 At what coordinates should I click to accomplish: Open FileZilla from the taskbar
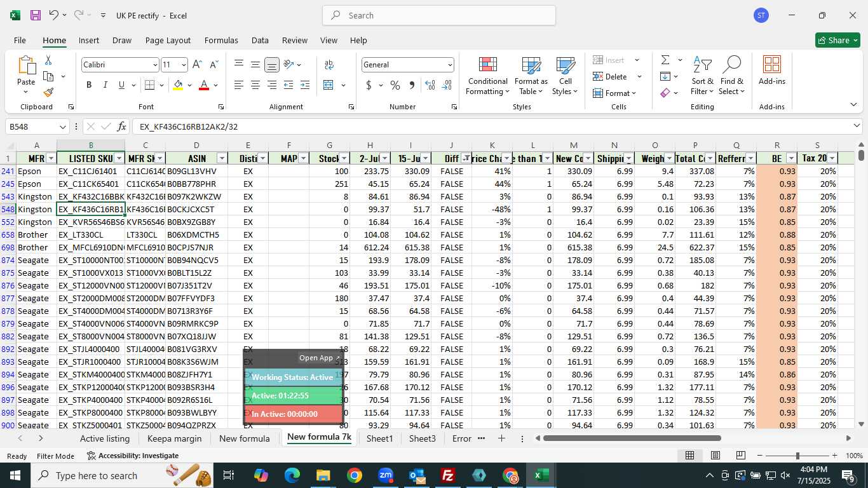pos(449,475)
